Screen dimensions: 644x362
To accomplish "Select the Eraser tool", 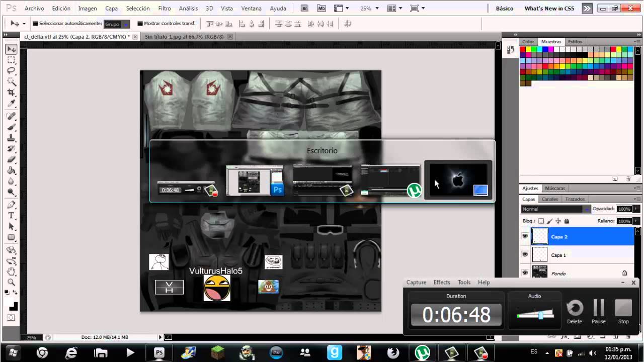I will coord(11,160).
